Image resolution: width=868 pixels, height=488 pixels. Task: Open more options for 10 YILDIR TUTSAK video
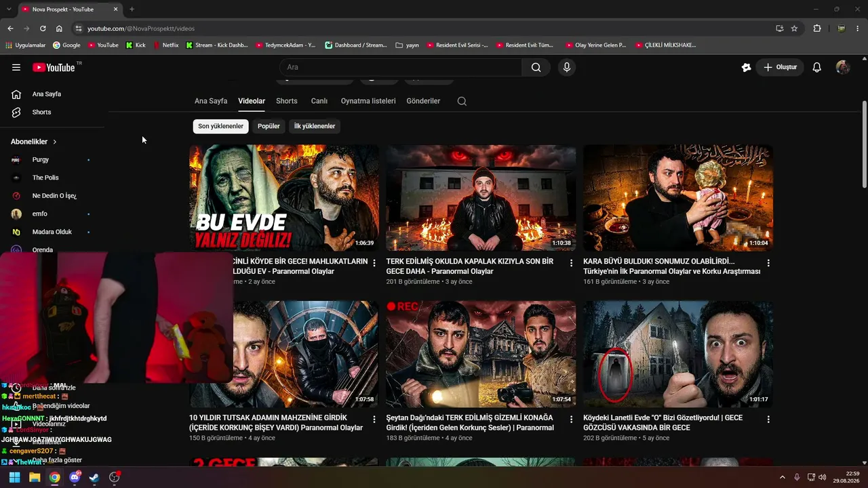point(374,420)
